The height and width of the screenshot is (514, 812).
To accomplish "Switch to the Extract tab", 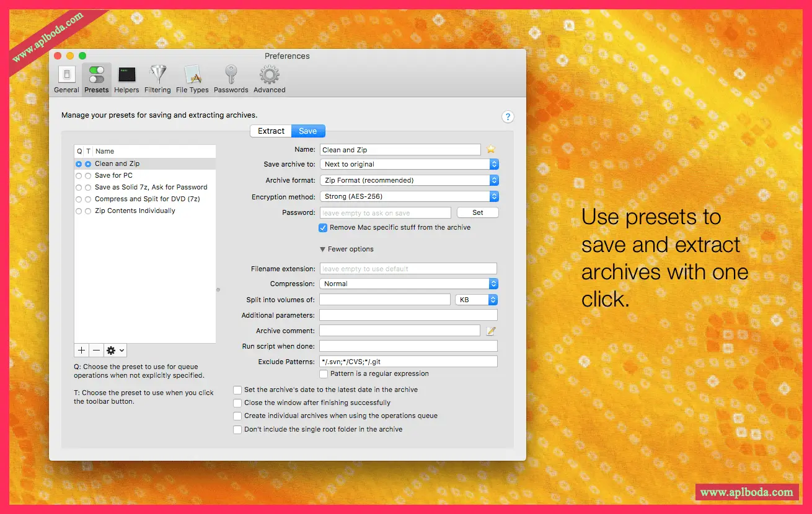I will tap(271, 131).
